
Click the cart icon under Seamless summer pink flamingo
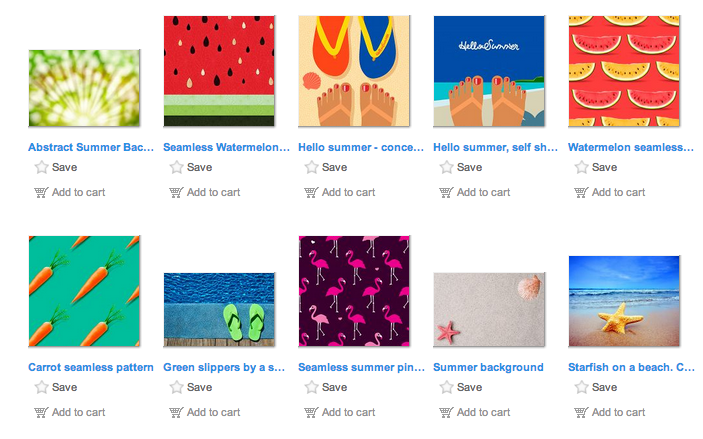click(311, 412)
